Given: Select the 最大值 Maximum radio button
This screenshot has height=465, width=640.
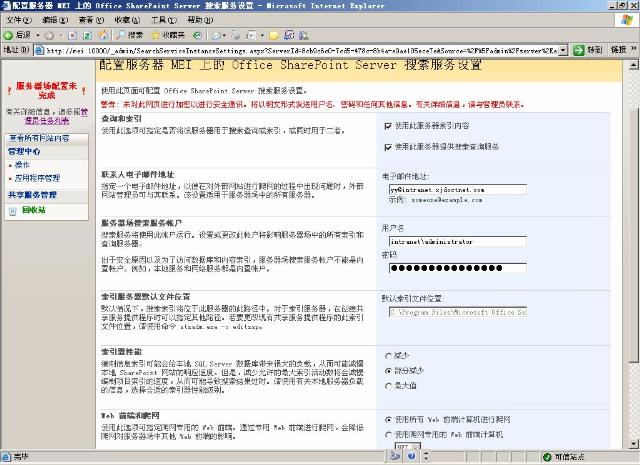Looking at the screenshot, I should click(x=389, y=386).
